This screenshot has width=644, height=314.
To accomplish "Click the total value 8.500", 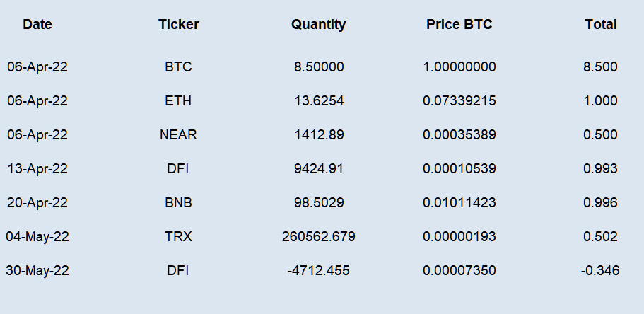I will tap(600, 67).
